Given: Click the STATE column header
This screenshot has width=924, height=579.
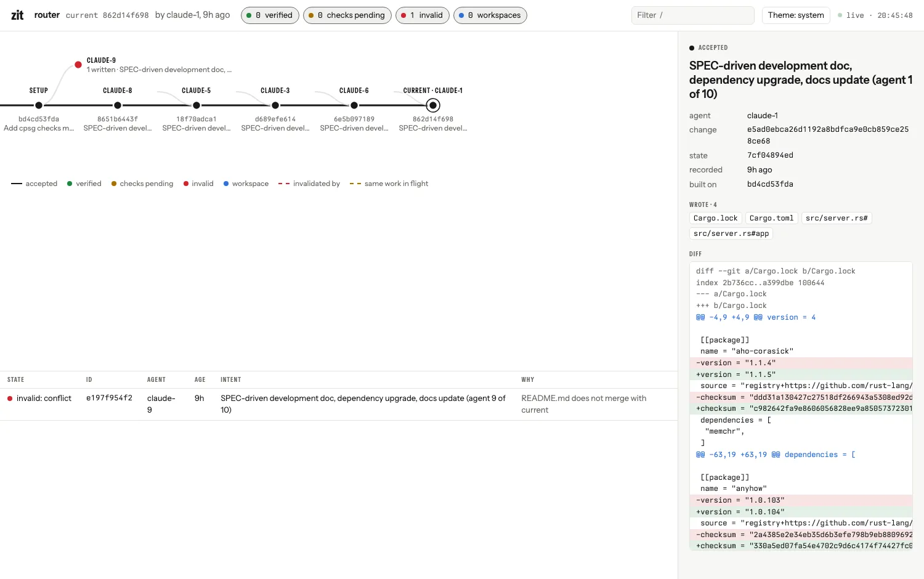Looking at the screenshot, I should click(16, 379).
